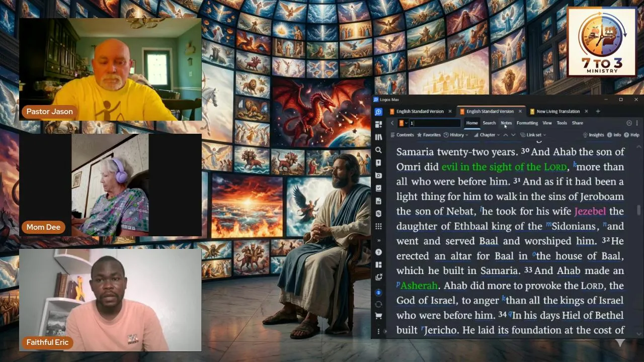Click the sidebar question mark help icon
Screen dimensions: 644x362
click(x=378, y=252)
